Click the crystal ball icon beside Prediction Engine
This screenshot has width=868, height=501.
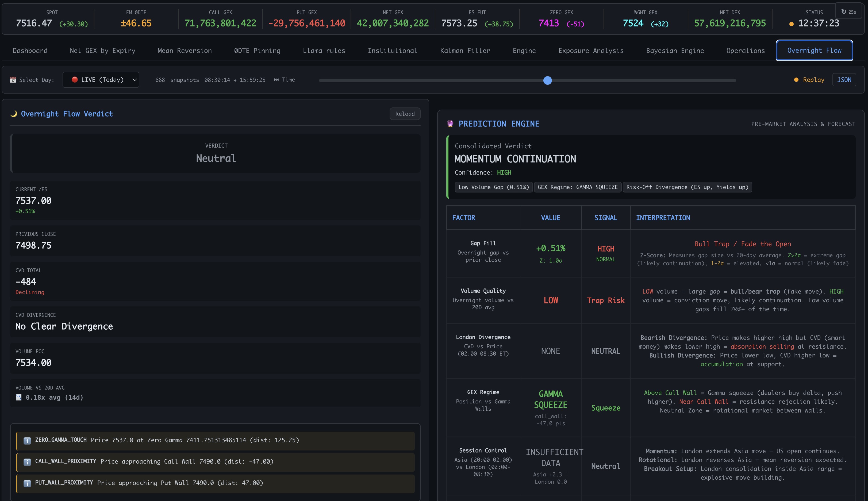click(x=450, y=124)
